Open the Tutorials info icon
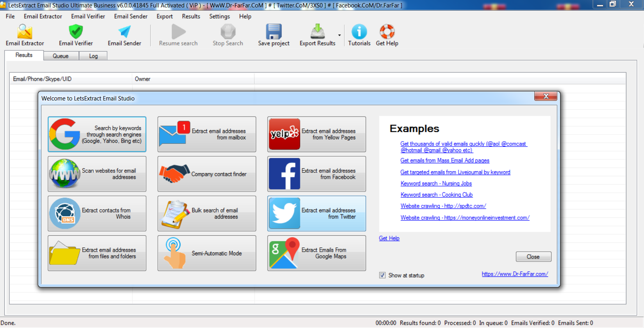Screen dimensions: 644x328 click(x=359, y=32)
